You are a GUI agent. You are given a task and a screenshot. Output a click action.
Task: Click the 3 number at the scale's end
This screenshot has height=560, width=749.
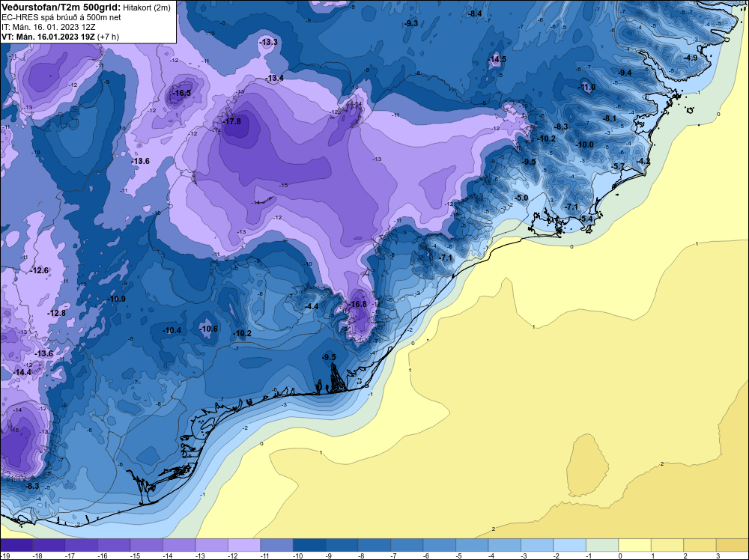717,556
